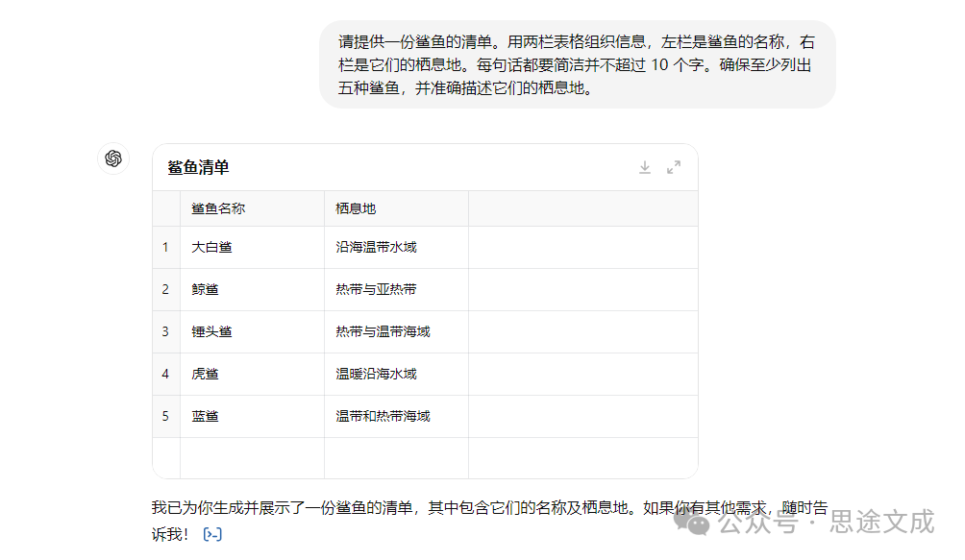Click the 大白鲨 name cell

(x=211, y=247)
